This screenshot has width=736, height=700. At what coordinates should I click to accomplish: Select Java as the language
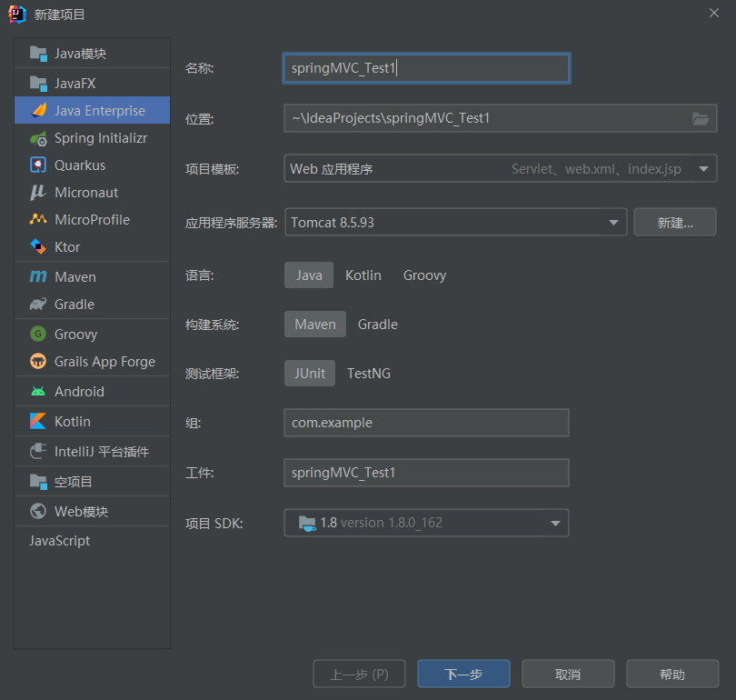[x=309, y=275]
